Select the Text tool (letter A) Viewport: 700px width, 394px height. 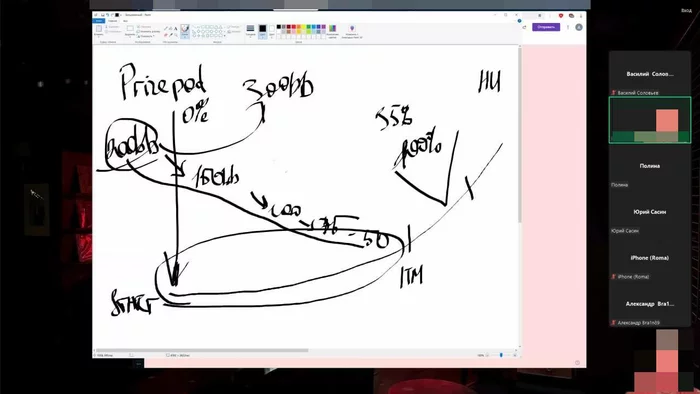click(176, 28)
